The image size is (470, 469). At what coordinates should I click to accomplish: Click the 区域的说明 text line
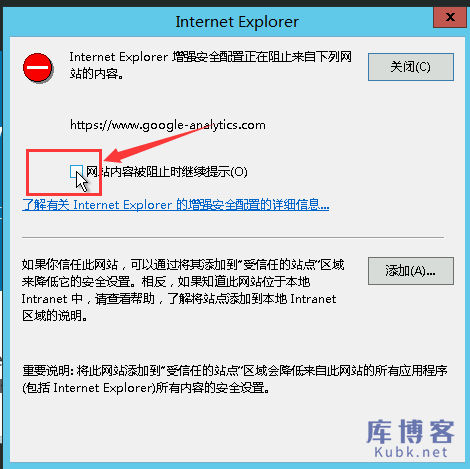(55, 315)
